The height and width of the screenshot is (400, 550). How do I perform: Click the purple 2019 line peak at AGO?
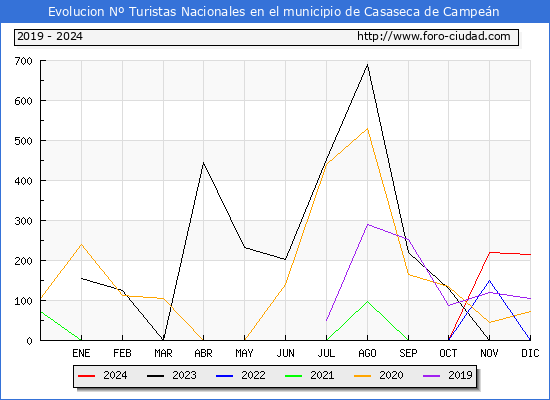[367, 225]
